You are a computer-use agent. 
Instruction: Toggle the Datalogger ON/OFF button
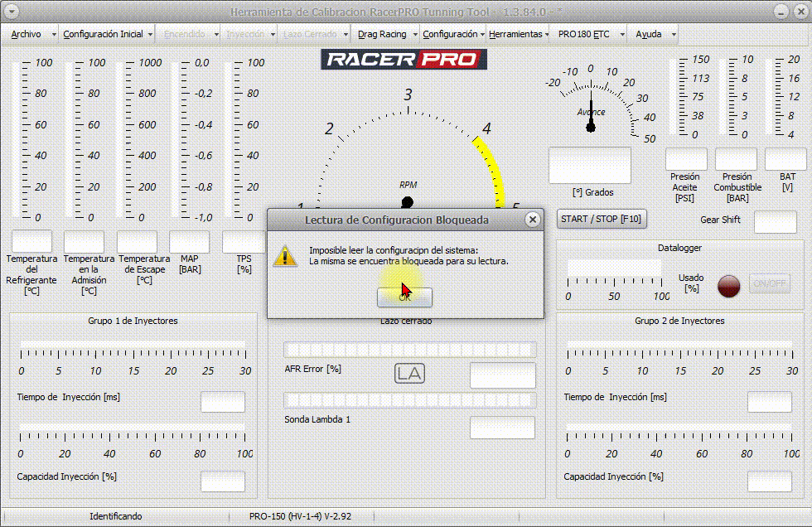pos(769,284)
